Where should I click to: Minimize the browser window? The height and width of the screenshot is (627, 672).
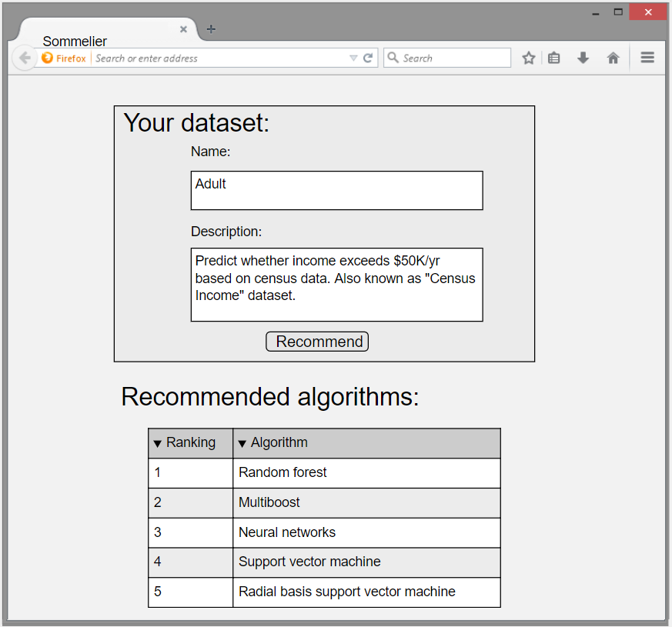click(x=596, y=14)
